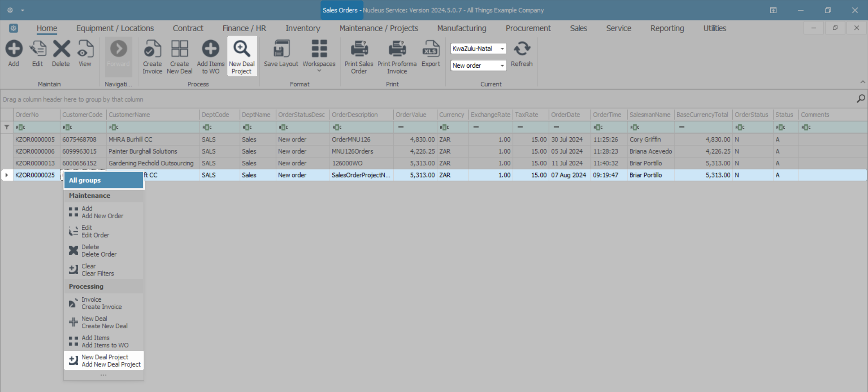This screenshot has width=868, height=392.
Task: Click the ribbon display options icon in title bar
Action: 774,10
